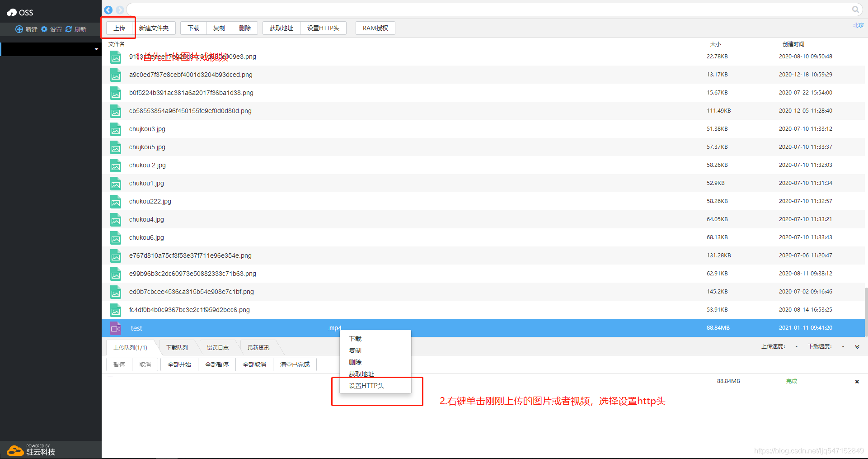
Task: Click the 131.28KB size cell
Action: coord(719,256)
